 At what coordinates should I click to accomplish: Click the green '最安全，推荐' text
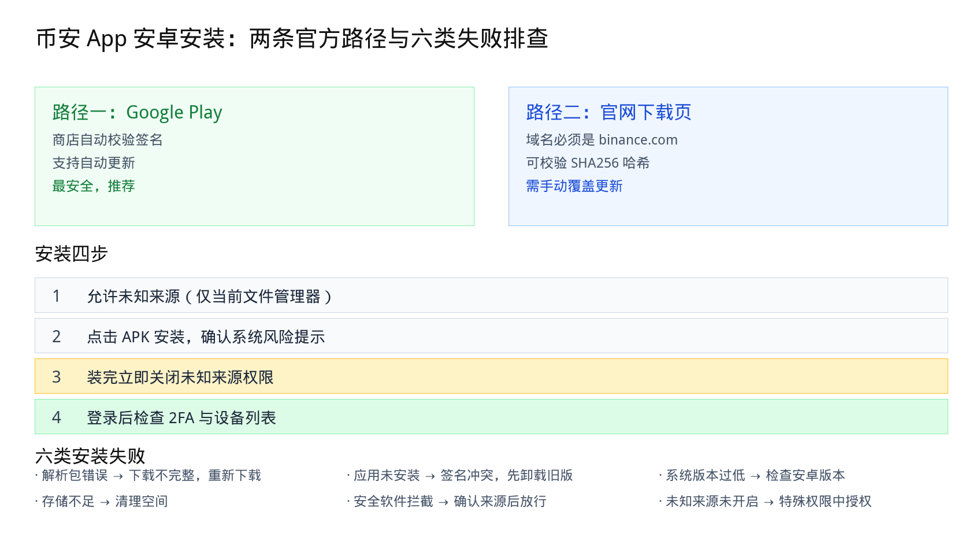[94, 186]
